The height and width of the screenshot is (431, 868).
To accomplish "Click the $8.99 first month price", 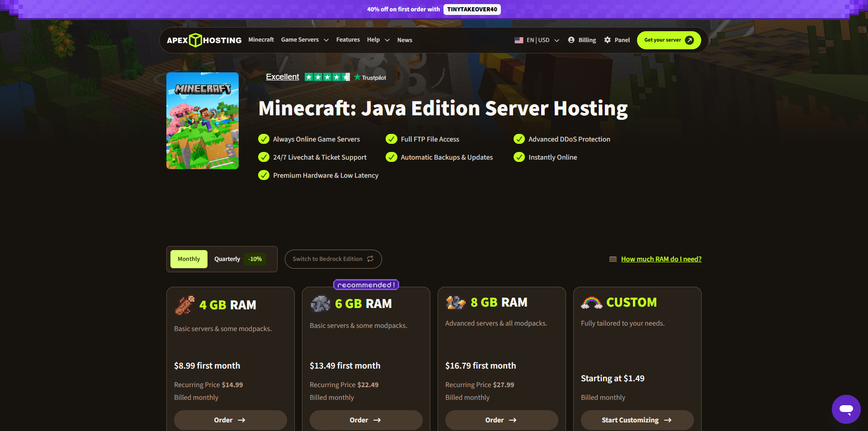I will coord(207,366).
